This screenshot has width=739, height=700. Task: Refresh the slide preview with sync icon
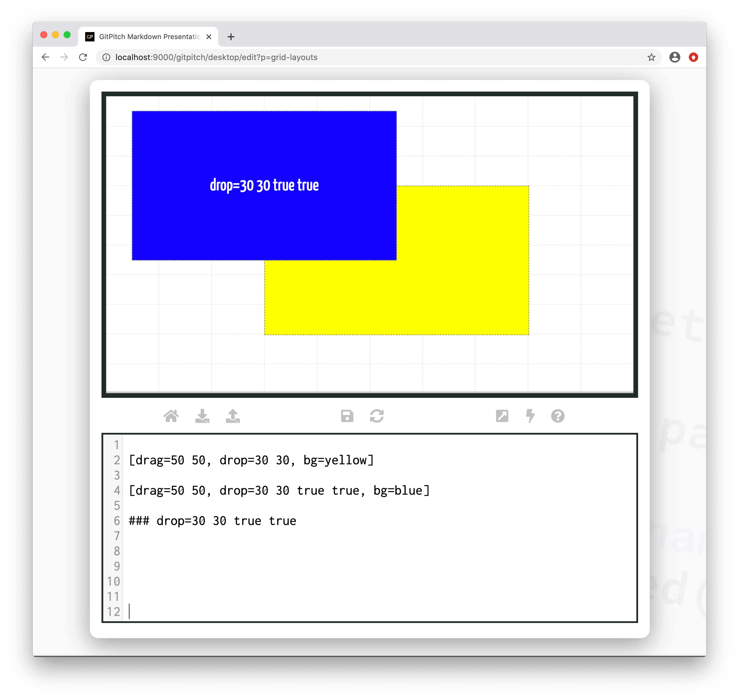[x=377, y=416]
